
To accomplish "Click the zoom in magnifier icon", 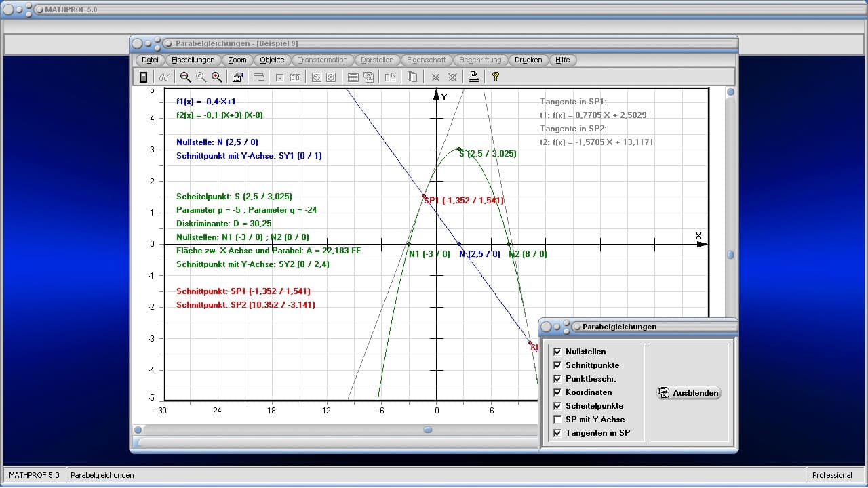I will click(216, 77).
